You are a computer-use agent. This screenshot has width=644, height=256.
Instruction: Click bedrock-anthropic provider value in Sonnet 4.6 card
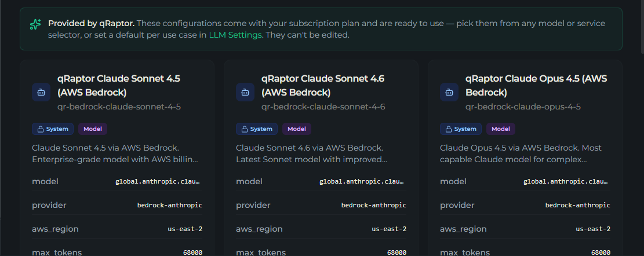pyautogui.click(x=374, y=205)
